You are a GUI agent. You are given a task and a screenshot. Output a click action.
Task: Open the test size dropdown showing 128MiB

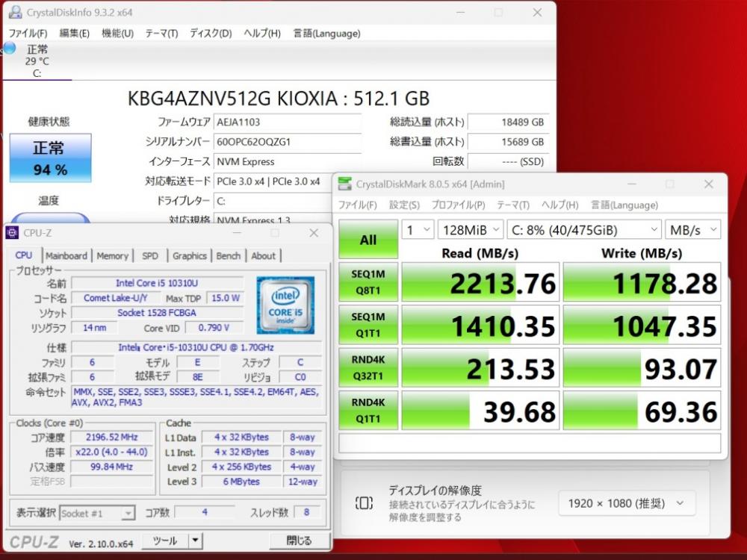470,230
